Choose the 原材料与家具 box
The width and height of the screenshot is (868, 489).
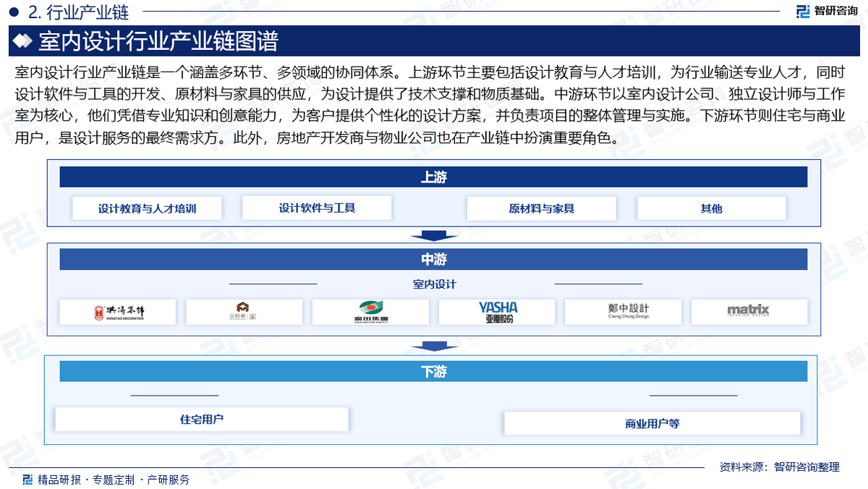541,209
